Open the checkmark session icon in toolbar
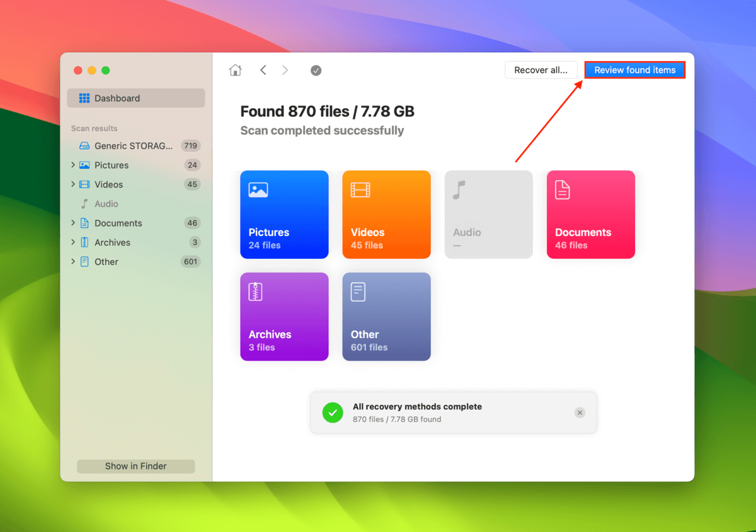 (x=316, y=71)
